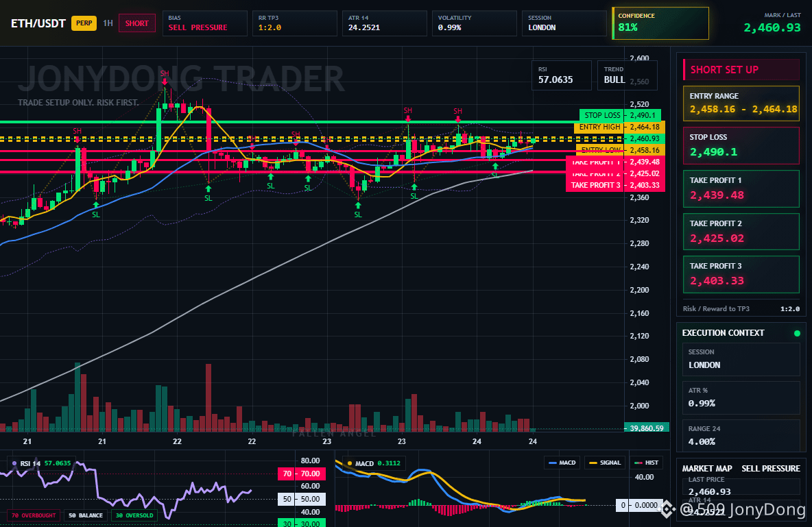Click the ENTRY RANGE value box
812x527 pixels.
741,103
